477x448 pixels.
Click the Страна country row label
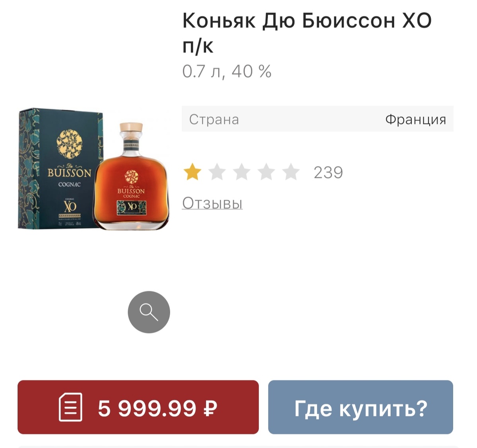214,119
